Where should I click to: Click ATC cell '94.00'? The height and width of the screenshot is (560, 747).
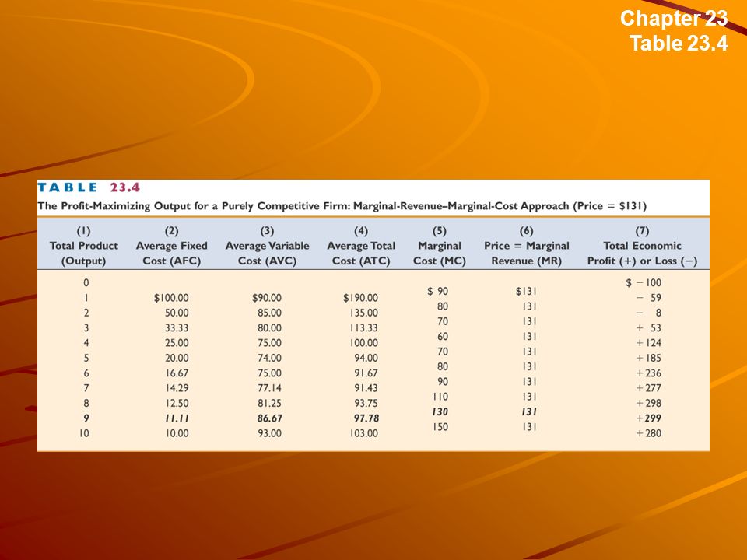click(366, 358)
